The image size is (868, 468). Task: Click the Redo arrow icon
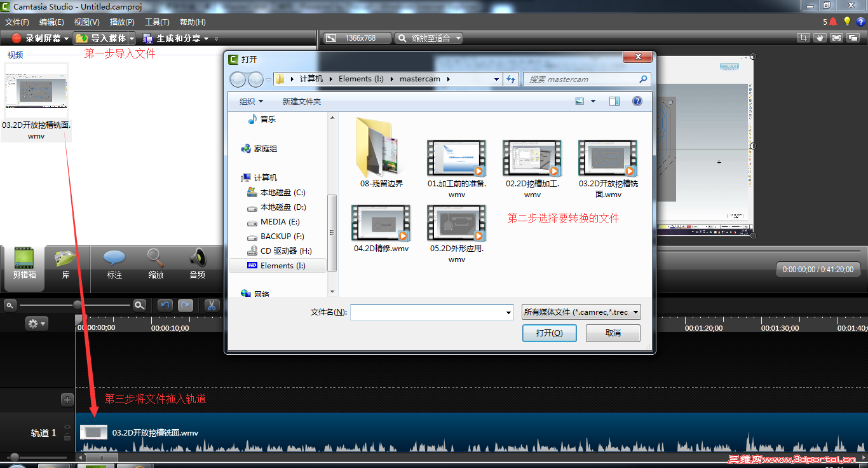185,305
